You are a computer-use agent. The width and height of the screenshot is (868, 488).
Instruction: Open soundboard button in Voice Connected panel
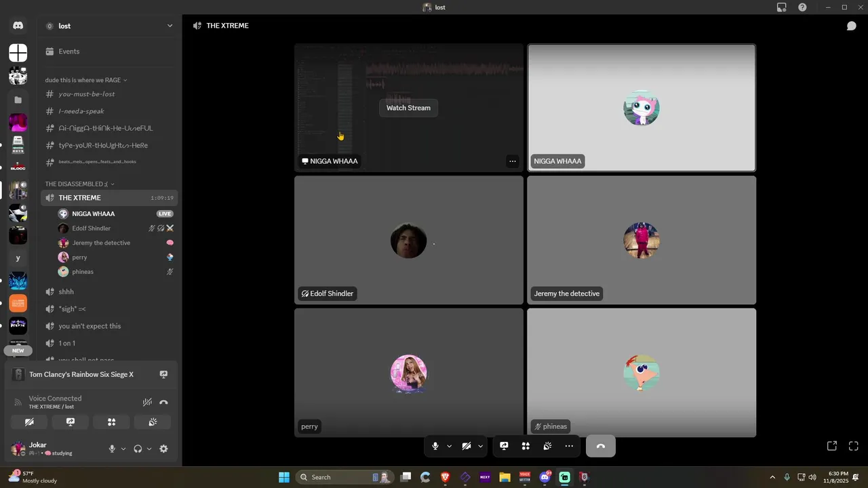pyautogui.click(x=153, y=422)
